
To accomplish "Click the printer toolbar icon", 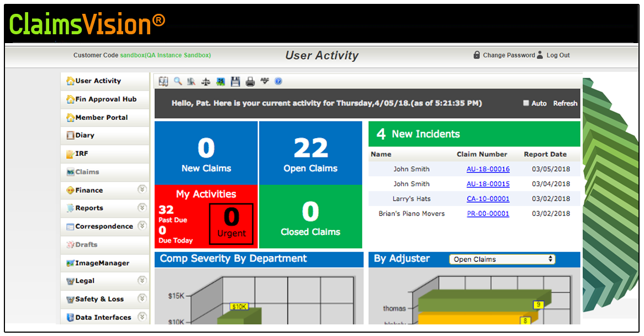I will (x=250, y=82).
